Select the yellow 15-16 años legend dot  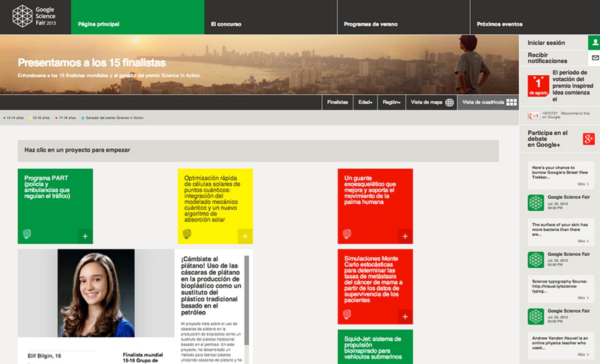click(31, 117)
